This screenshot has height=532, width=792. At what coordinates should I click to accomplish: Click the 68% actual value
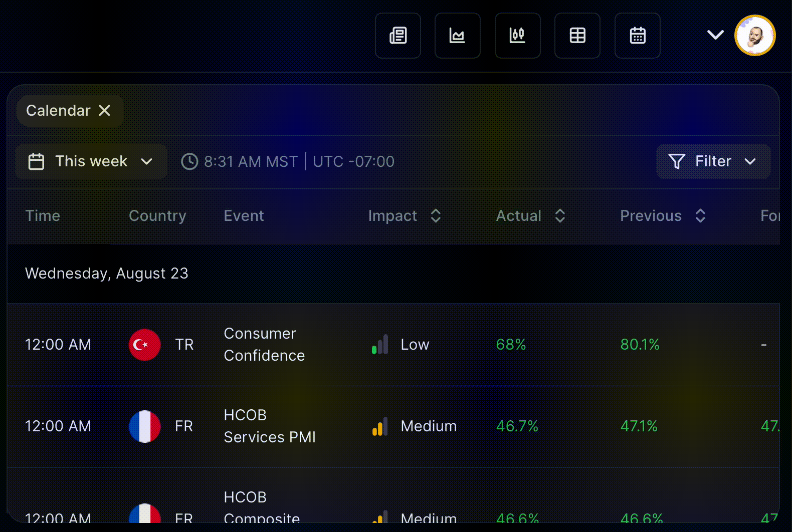[511, 345]
